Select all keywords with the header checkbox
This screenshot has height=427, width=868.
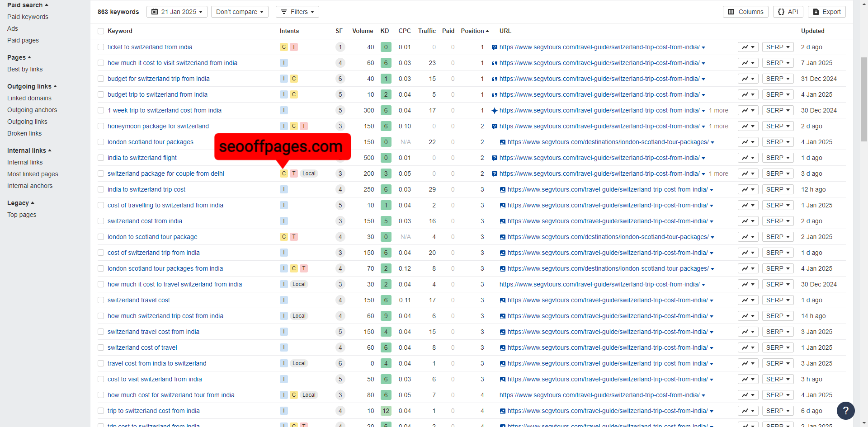point(101,31)
